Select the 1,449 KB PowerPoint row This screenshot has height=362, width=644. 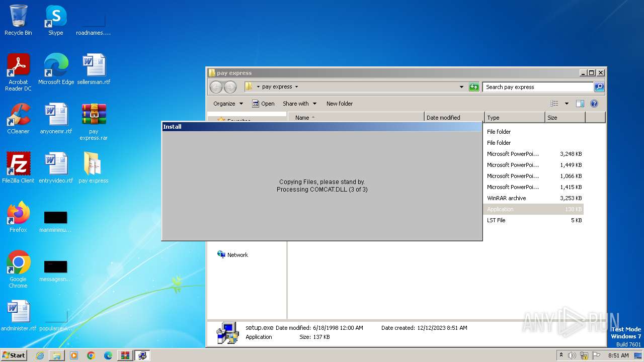click(x=534, y=165)
